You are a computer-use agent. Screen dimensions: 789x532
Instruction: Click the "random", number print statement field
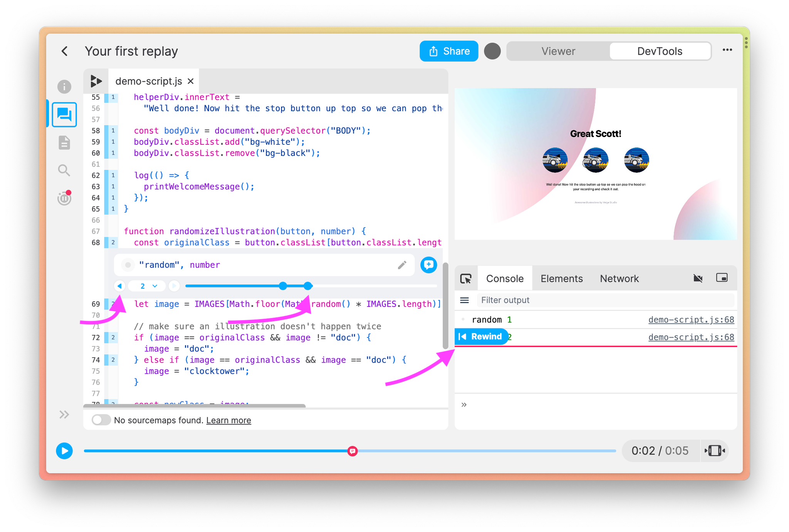264,265
